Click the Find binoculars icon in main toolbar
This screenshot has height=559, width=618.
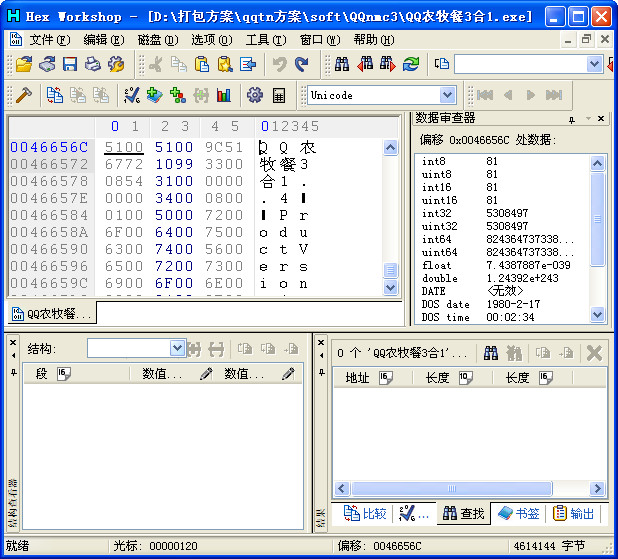click(342, 64)
